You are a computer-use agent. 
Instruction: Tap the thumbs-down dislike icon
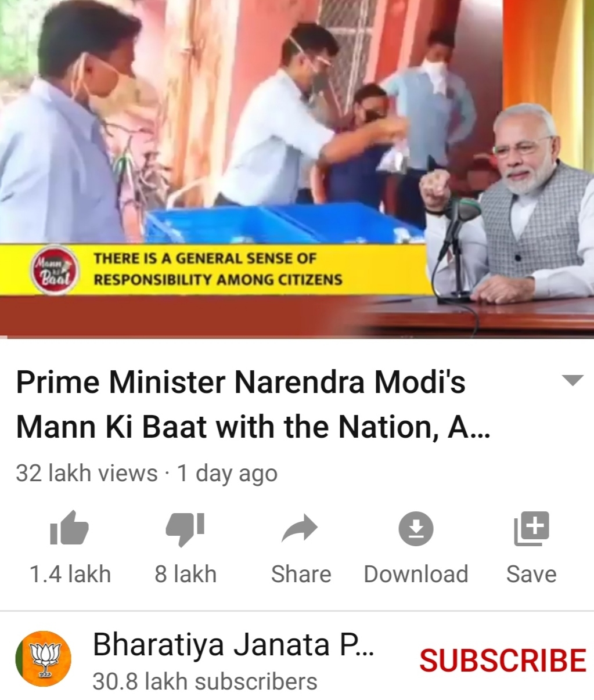point(185,529)
